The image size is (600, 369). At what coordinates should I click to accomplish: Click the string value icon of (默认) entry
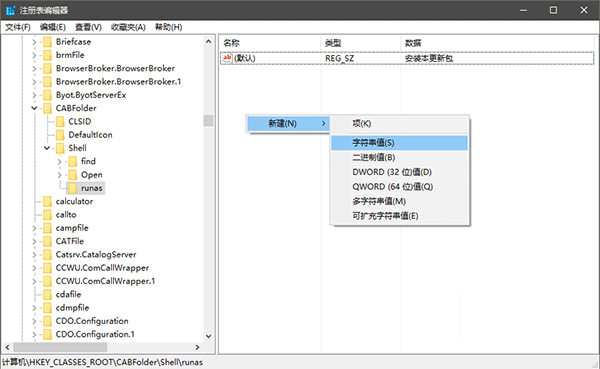coord(227,58)
